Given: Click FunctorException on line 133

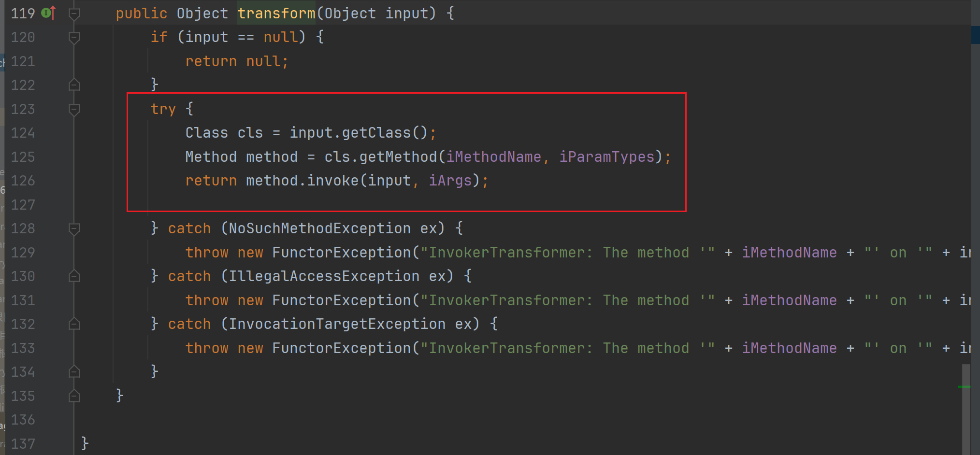Looking at the screenshot, I should point(341,348).
